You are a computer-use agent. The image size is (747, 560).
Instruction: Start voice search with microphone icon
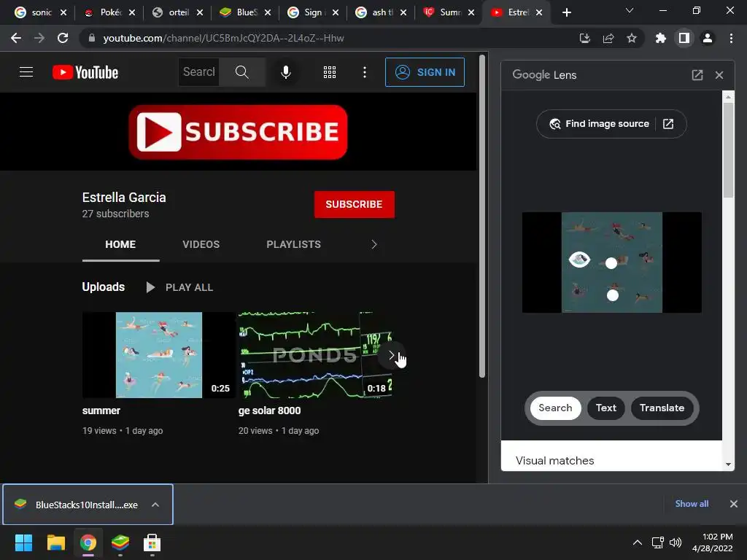pyautogui.click(x=286, y=72)
